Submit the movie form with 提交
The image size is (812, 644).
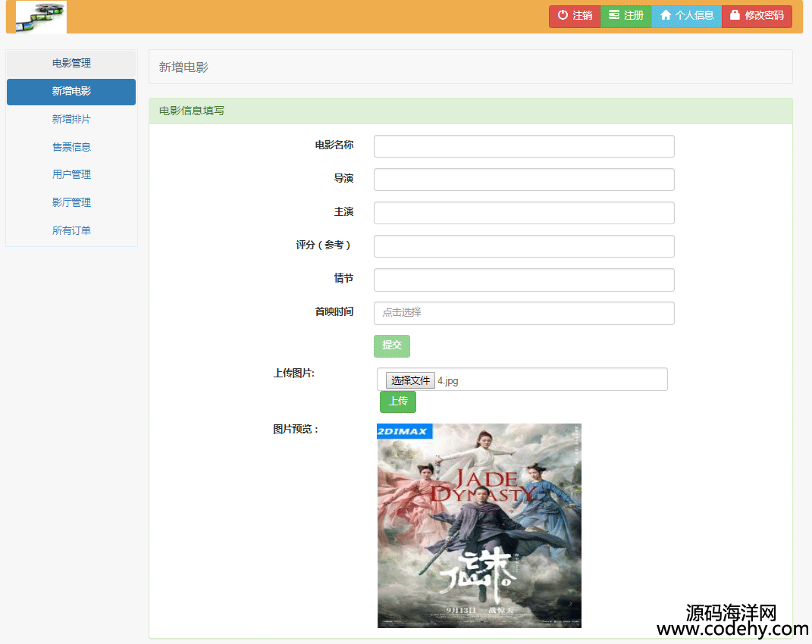pos(392,345)
